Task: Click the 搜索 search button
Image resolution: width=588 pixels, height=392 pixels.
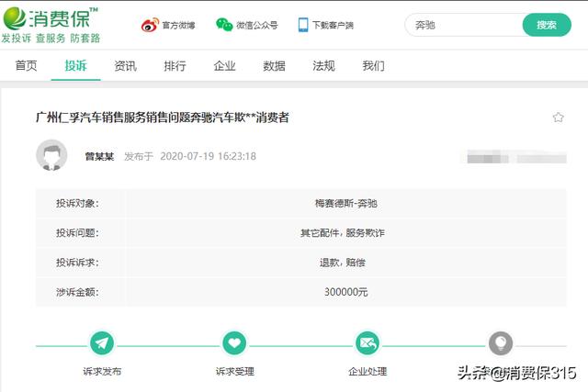Action: coord(547,25)
